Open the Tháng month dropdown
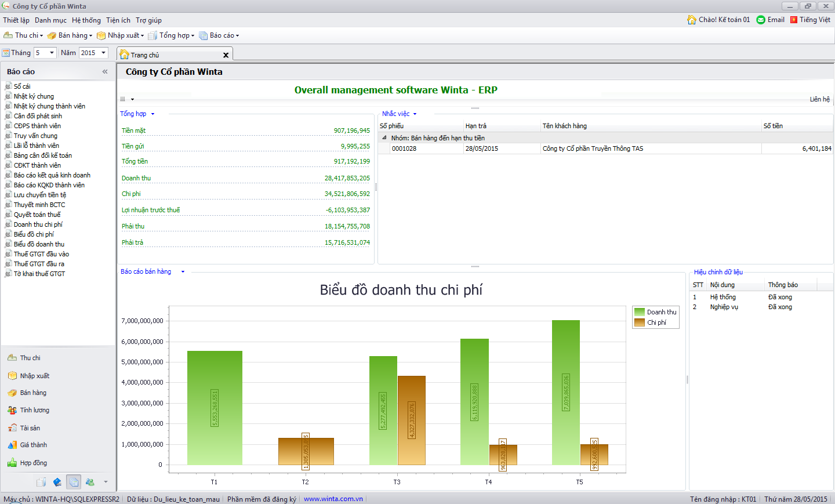835x504 pixels. [x=52, y=53]
